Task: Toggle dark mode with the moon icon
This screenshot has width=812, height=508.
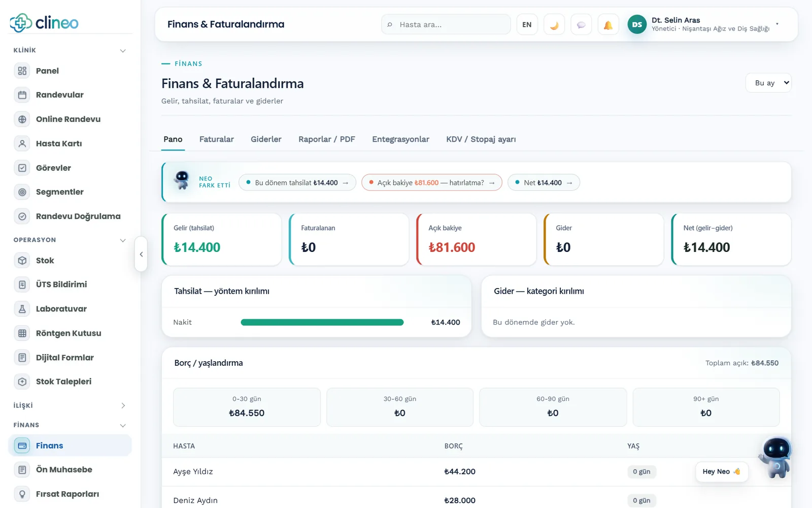Action: coord(554,24)
